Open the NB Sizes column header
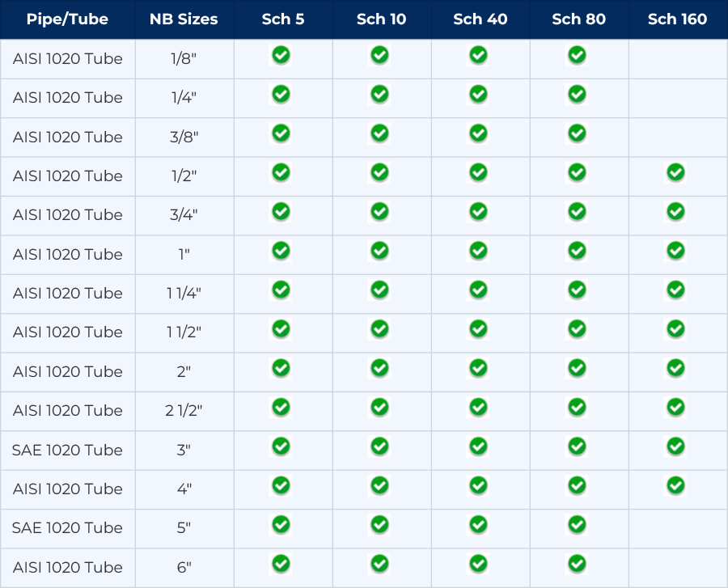This screenshot has height=588, width=728. [x=184, y=19]
